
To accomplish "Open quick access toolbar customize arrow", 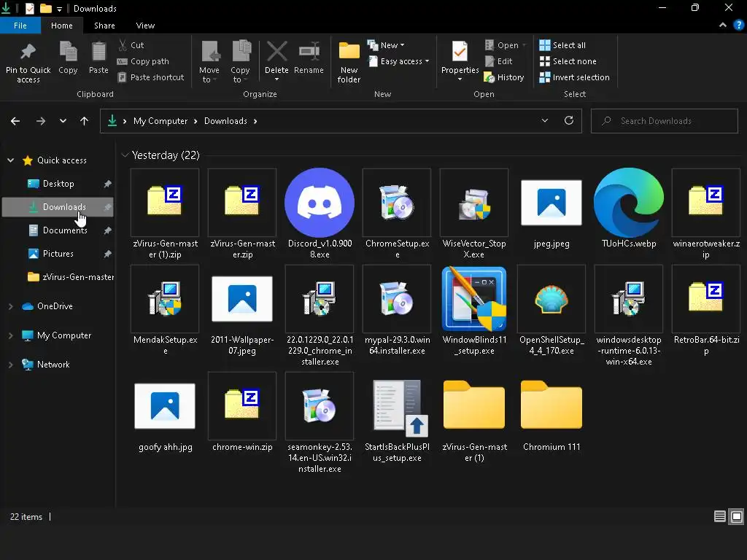I will pyautogui.click(x=60, y=9).
